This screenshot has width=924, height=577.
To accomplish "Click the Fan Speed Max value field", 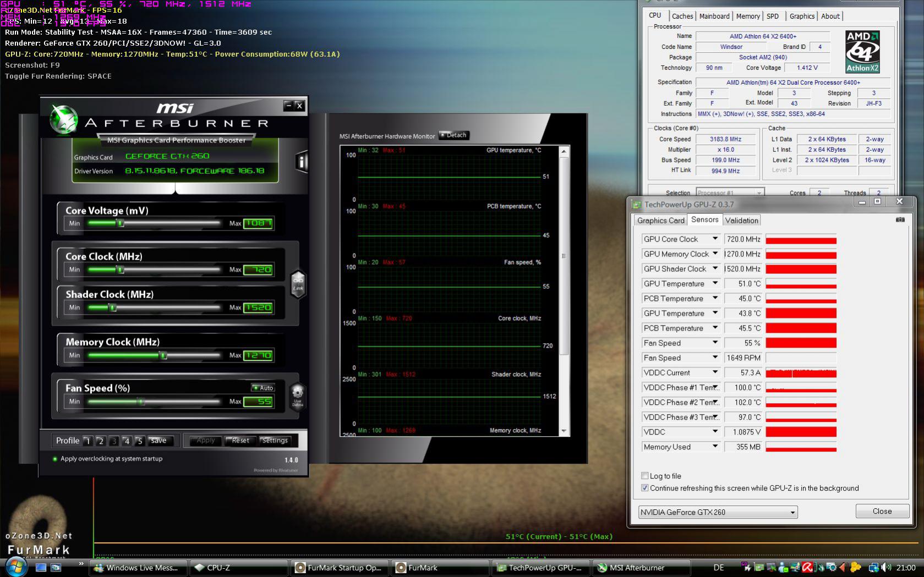I will (x=258, y=402).
